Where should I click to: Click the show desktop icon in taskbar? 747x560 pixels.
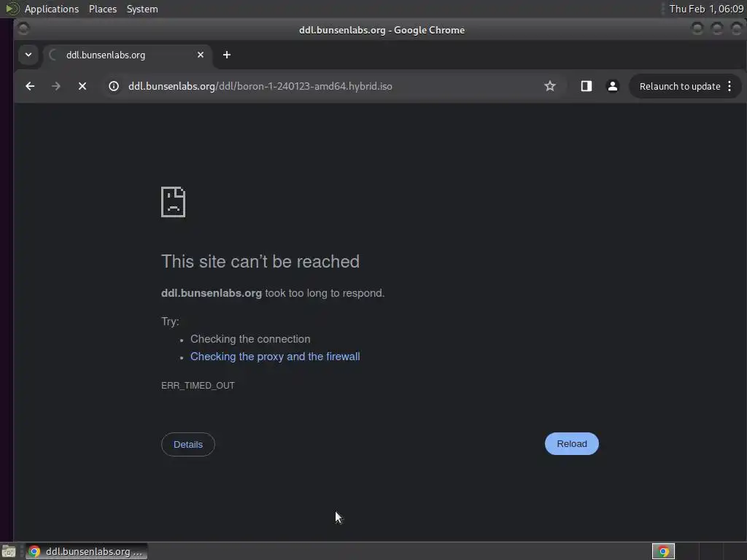point(9,551)
